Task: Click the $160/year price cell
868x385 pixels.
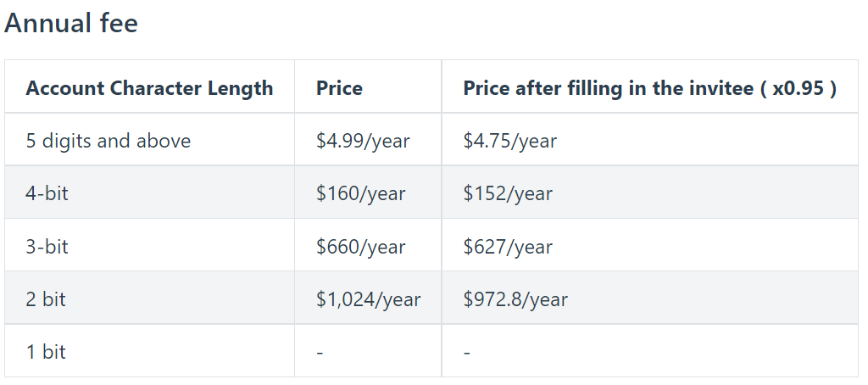Action: [x=360, y=193]
